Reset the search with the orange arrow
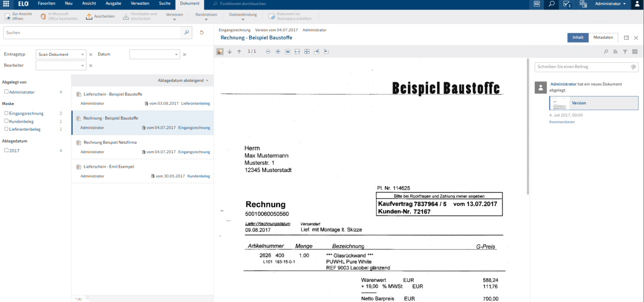644x302 pixels. (202, 33)
